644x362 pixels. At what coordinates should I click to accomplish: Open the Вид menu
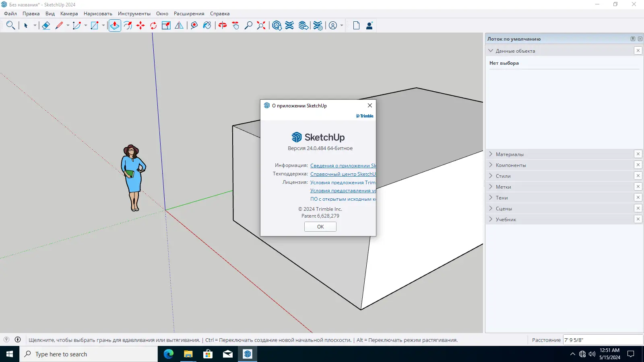pos(50,14)
